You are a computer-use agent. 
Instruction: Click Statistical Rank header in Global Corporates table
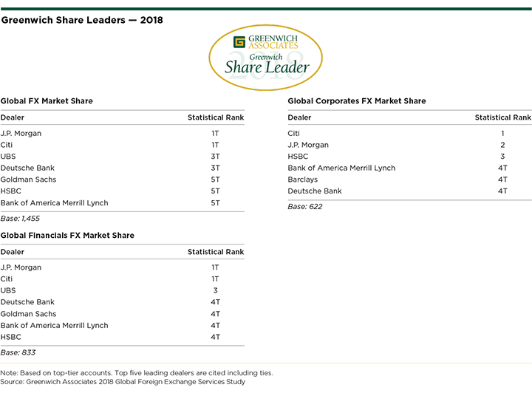click(503, 117)
